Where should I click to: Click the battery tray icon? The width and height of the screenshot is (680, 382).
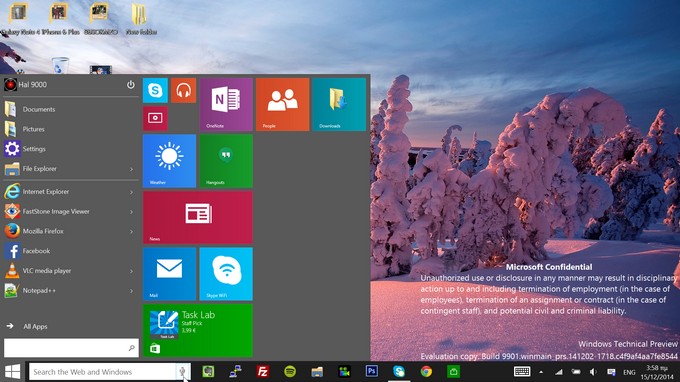click(x=576, y=372)
